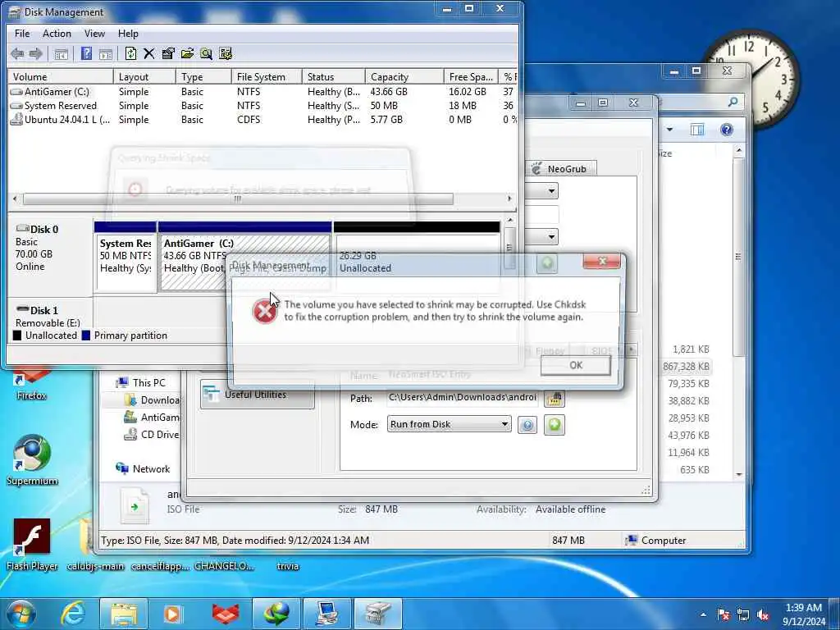Click the browse button beside the Path field
The height and width of the screenshot is (630, 840).
pos(554,398)
